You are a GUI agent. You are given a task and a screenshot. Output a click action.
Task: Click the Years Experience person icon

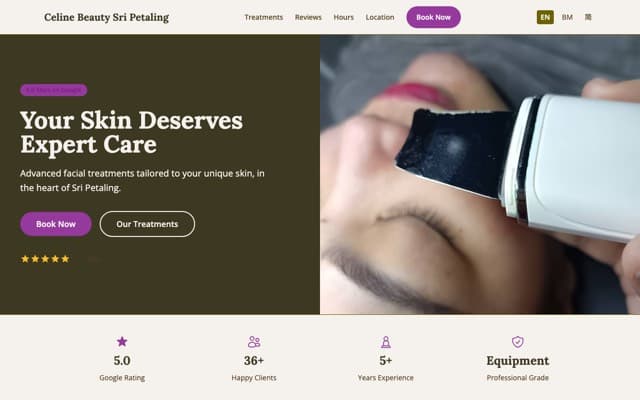(386, 342)
